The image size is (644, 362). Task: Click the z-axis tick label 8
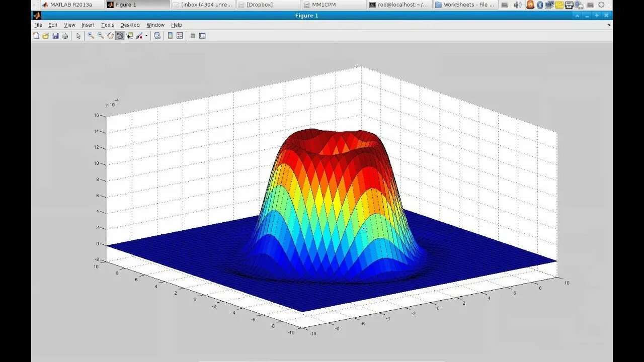(x=98, y=179)
